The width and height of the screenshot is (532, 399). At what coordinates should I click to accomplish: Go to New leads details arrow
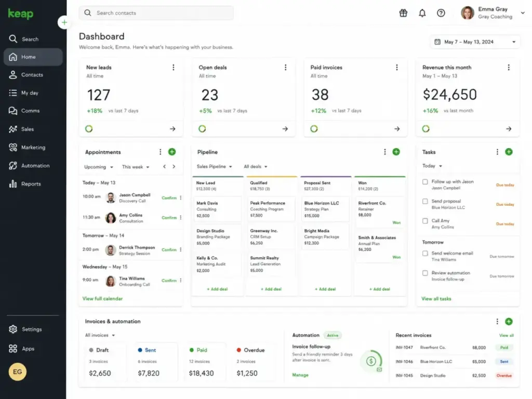172,129
